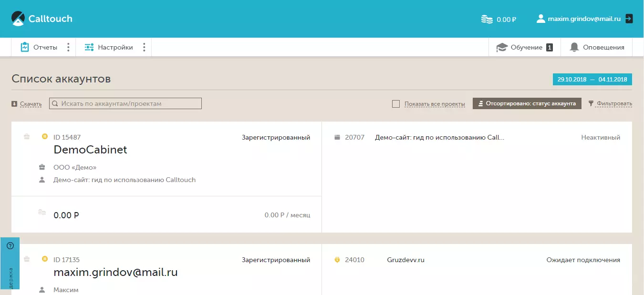
Task: Click the project icon beside 20707
Action: pos(337,137)
